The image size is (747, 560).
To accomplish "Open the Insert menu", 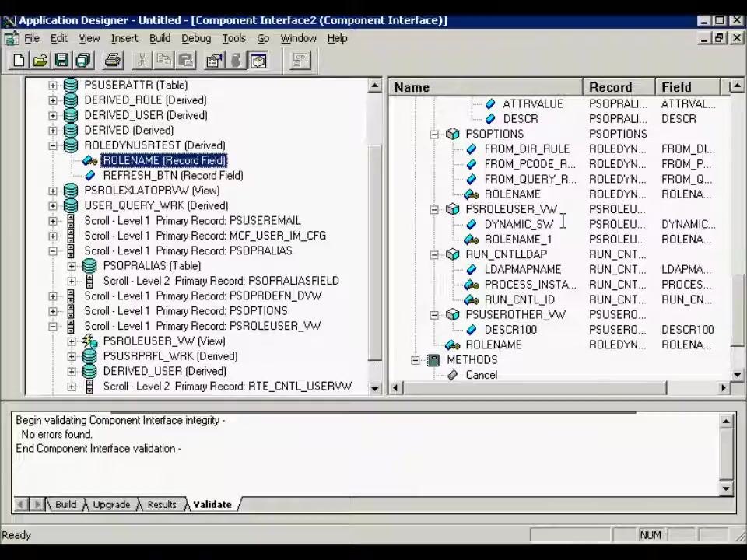I will pyautogui.click(x=124, y=38).
